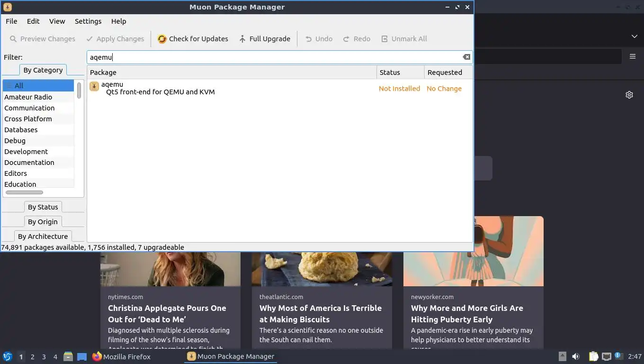Screen dimensions: 644x364
Task: Clear the filter text with clear icon
Action: pos(466,57)
